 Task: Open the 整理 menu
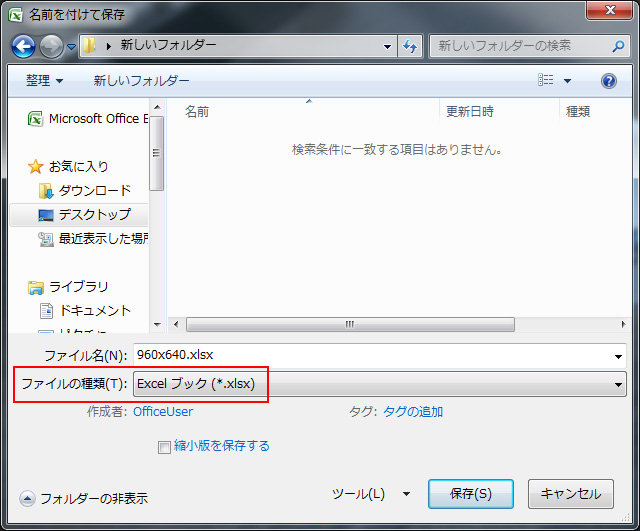point(44,81)
